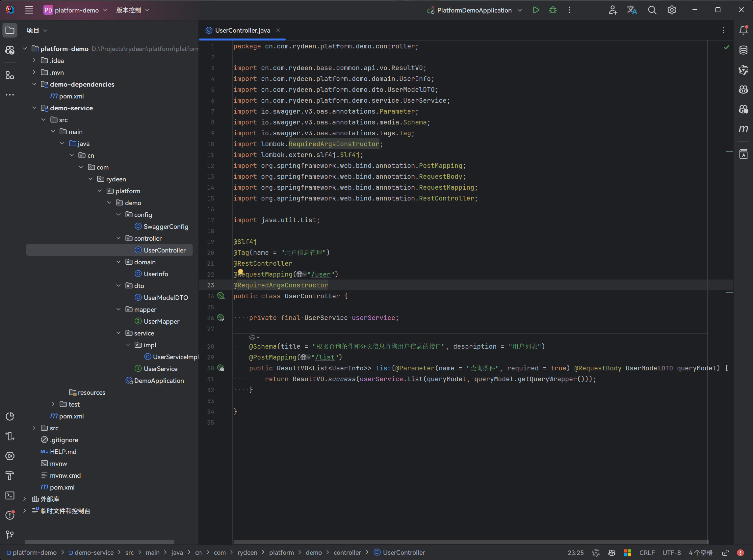Image resolution: width=753 pixels, height=560 pixels.
Task: Open the Maven tool window icon
Action: pos(743,129)
